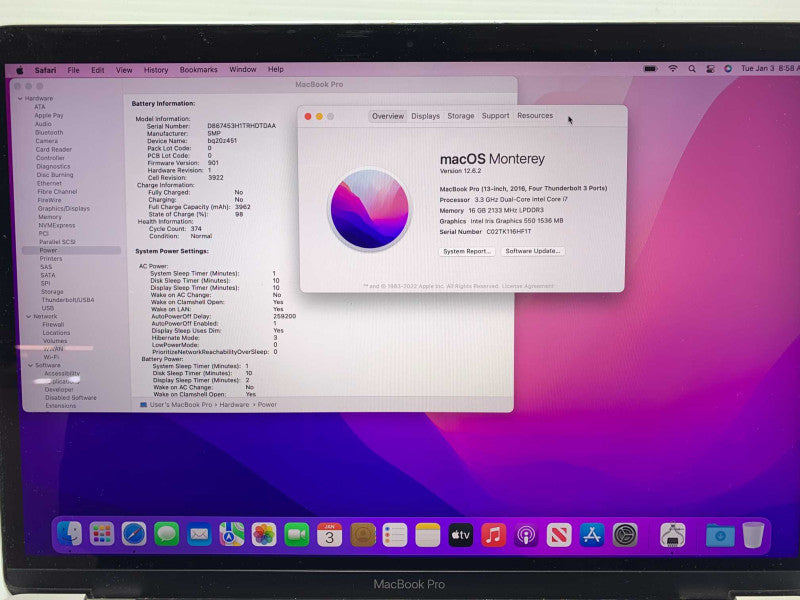This screenshot has width=800, height=600.
Task: Click the menu bar date and time
Action: point(770,68)
